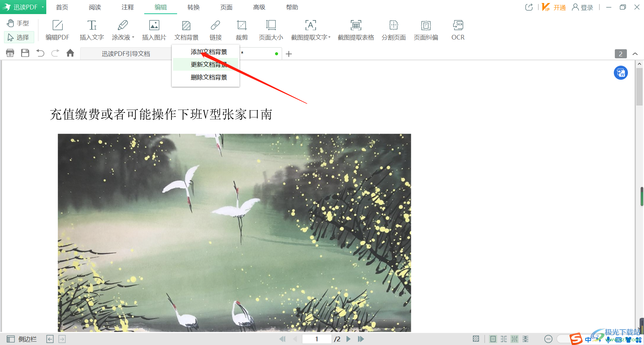Go to next view arrow in status bar
The width and height of the screenshot is (644, 345).
click(x=62, y=339)
